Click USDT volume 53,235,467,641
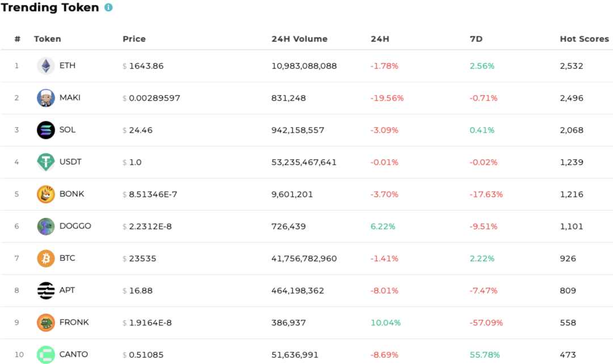 click(304, 162)
